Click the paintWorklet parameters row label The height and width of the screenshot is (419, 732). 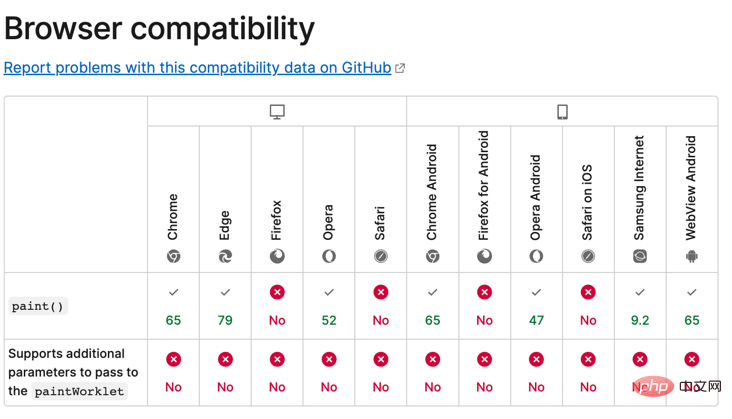tap(67, 372)
